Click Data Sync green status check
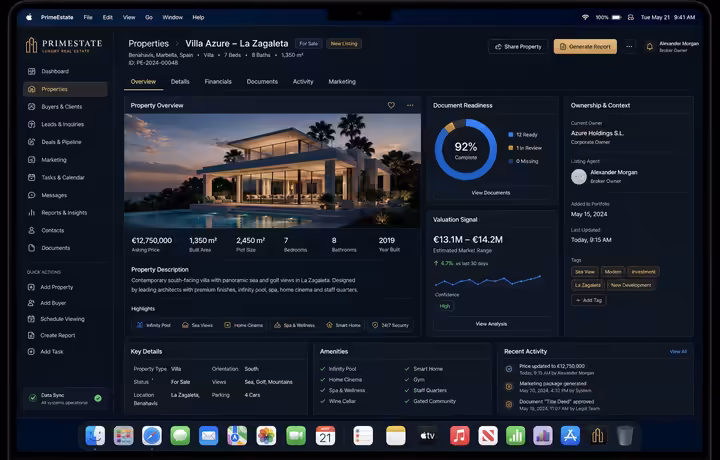This screenshot has width=720, height=460. click(x=98, y=398)
